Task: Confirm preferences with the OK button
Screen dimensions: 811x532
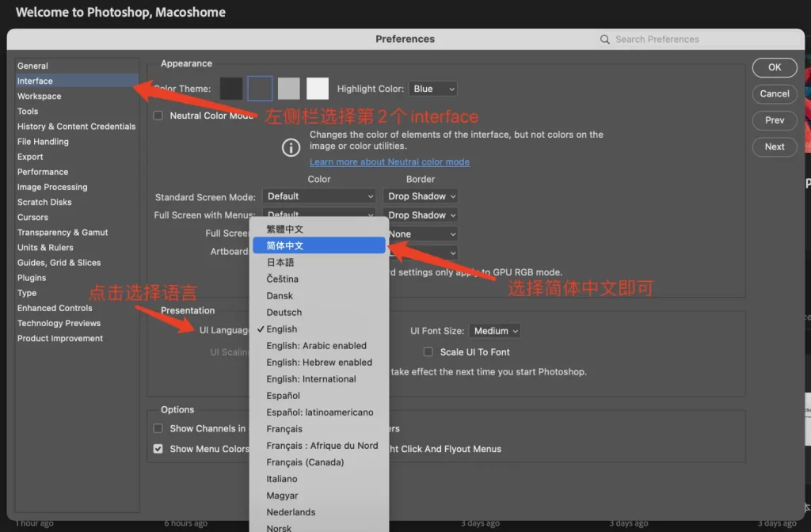Action: coord(774,67)
